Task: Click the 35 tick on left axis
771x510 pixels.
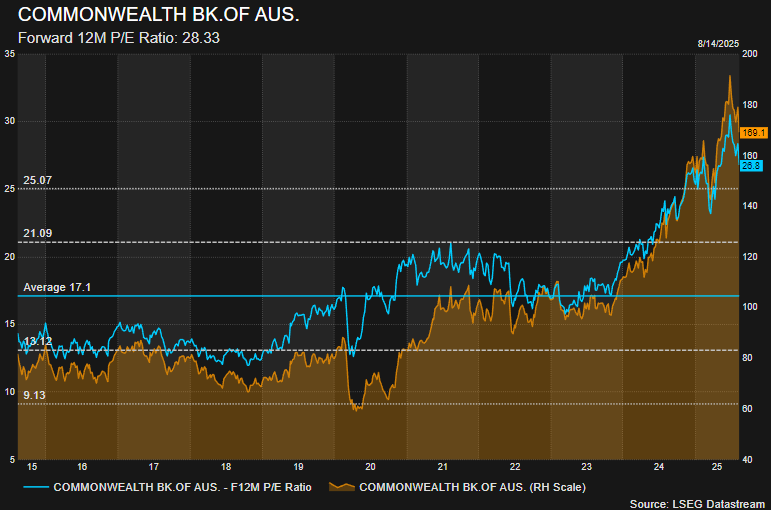Action: (x=9, y=53)
